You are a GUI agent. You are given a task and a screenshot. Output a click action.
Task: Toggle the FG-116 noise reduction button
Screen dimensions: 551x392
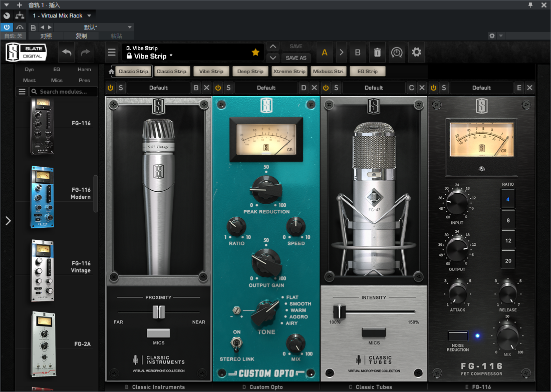coord(458,336)
